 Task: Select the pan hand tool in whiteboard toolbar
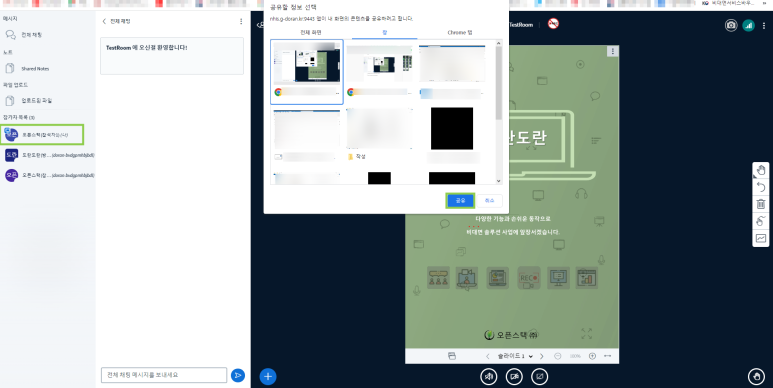pos(761,170)
